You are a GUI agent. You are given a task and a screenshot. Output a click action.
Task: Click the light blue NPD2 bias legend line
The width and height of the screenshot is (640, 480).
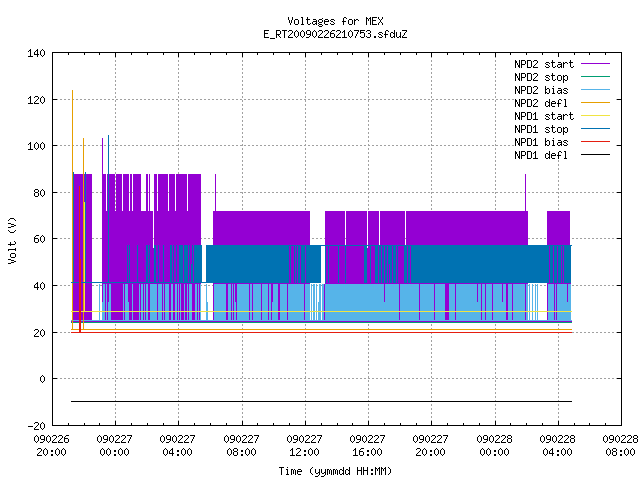click(596, 89)
